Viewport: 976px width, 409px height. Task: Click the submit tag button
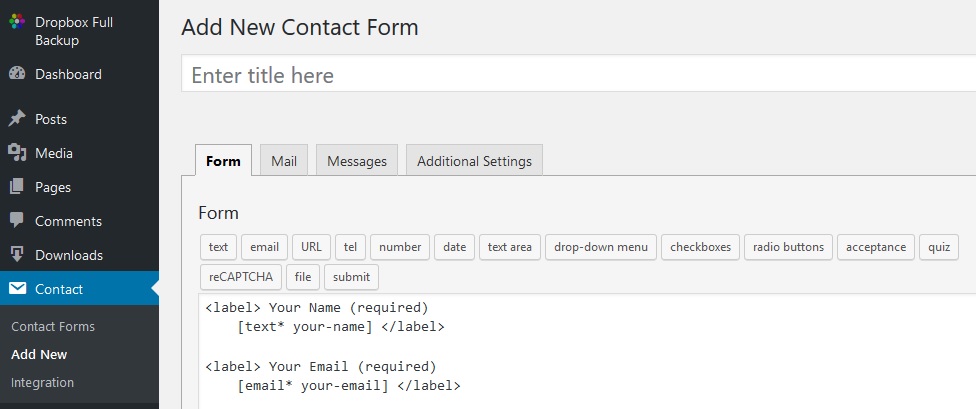351,277
